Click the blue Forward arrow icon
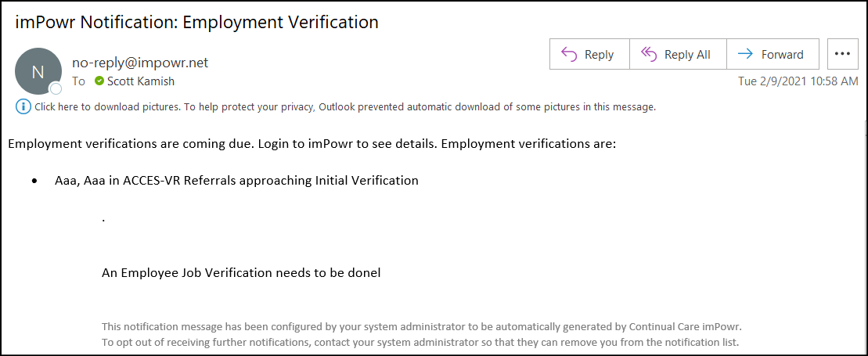 point(746,54)
